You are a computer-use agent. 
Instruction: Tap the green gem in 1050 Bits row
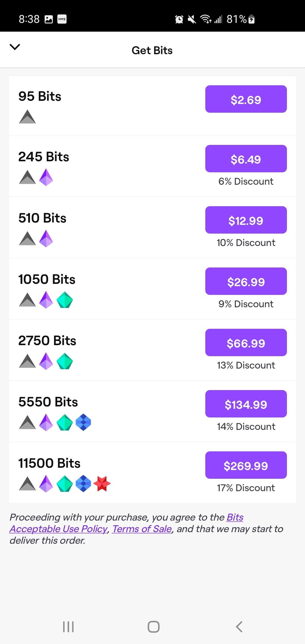click(65, 300)
